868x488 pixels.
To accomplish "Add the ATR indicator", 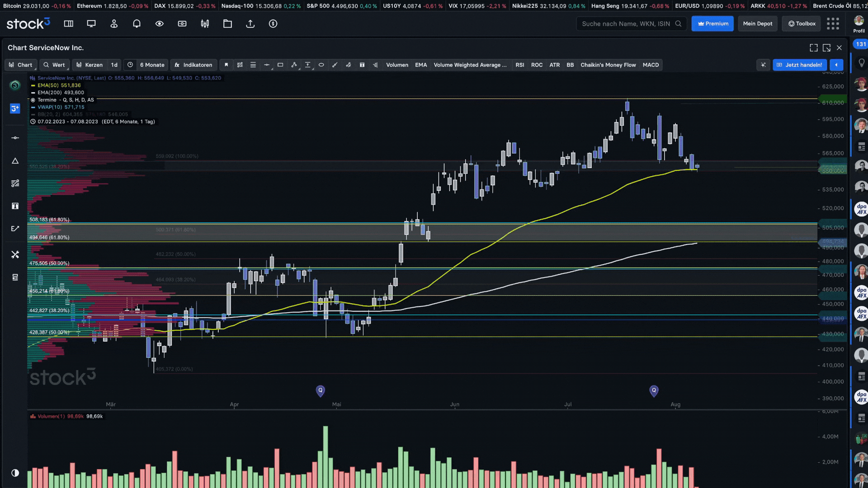I will pos(554,65).
